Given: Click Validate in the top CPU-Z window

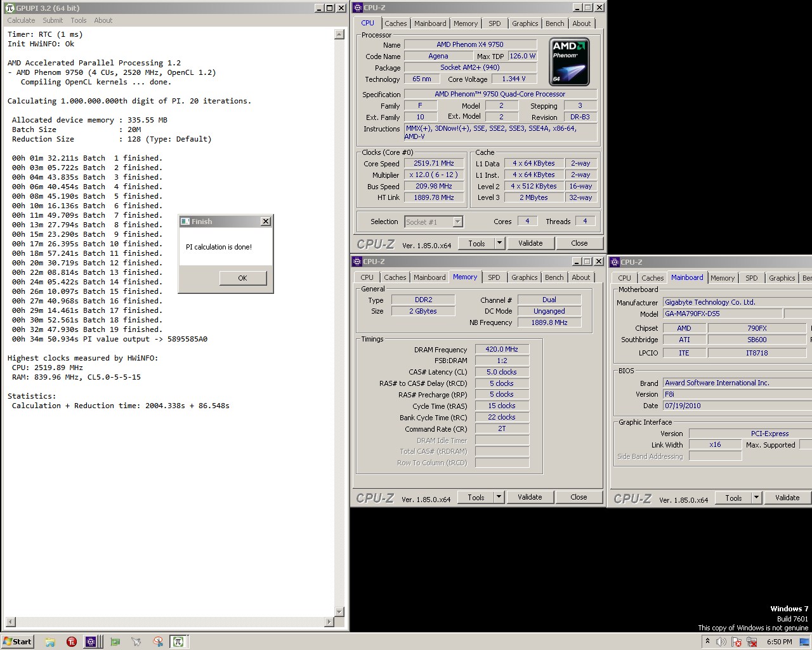Looking at the screenshot, I should (530, 243).
